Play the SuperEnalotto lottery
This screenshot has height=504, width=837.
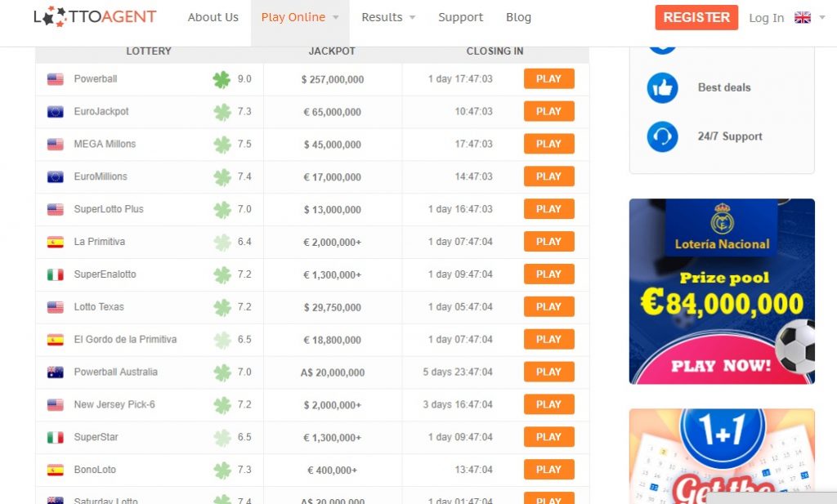coord(548,274)
